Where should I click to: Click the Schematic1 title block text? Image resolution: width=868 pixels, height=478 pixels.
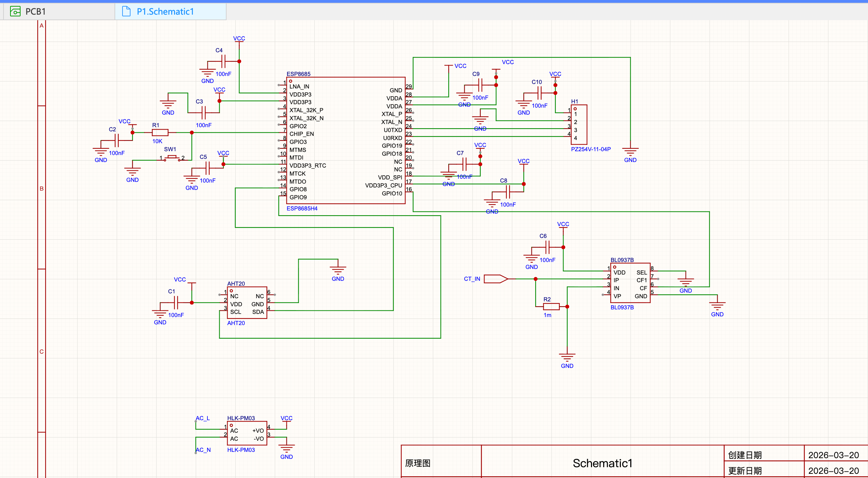coord(602,463)
